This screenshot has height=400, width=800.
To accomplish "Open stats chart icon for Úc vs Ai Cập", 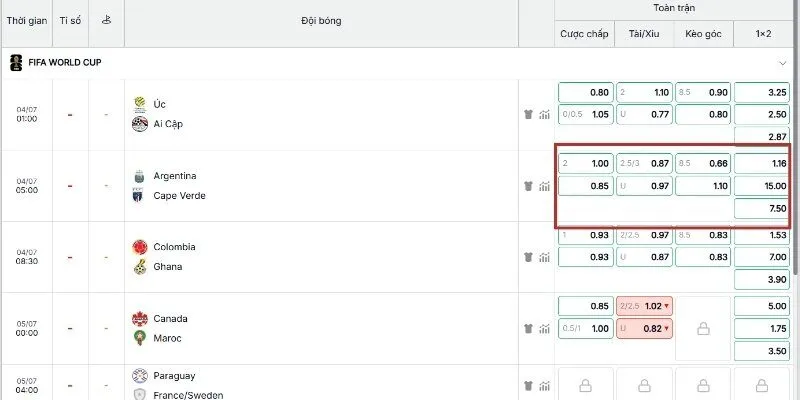I will pyautogui.click(x=544, y=115).
